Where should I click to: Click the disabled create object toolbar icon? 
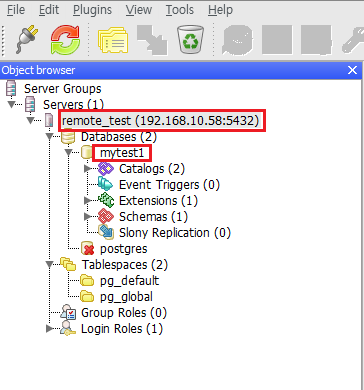152,40
